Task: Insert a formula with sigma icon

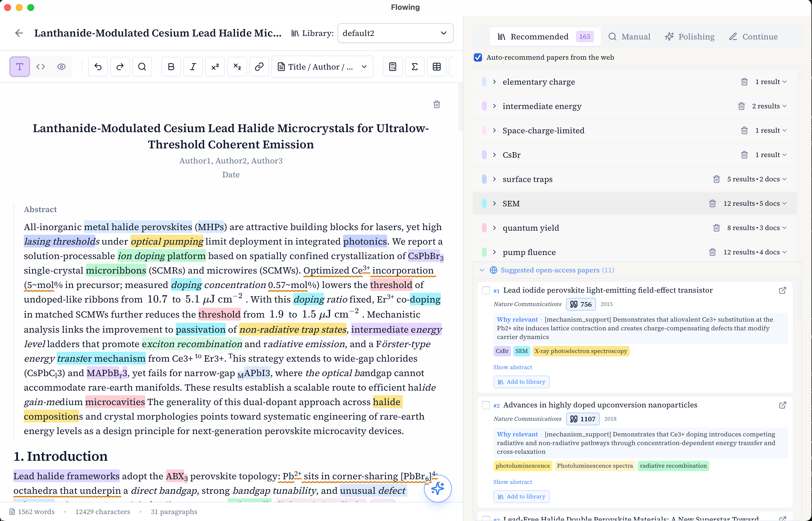Action: pos(414,67)
